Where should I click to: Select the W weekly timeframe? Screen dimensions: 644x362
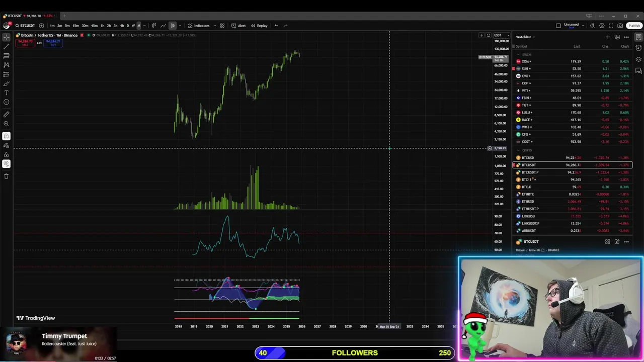133,26
